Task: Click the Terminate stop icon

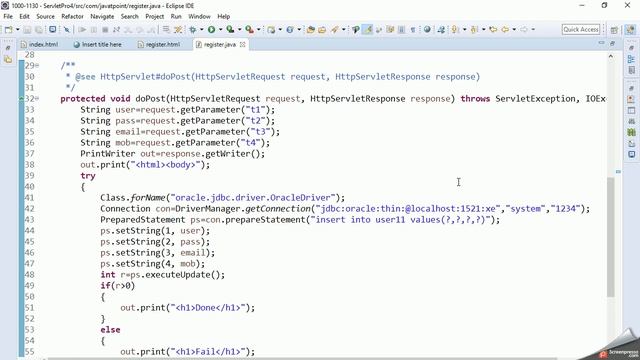Action: (105, 29)
